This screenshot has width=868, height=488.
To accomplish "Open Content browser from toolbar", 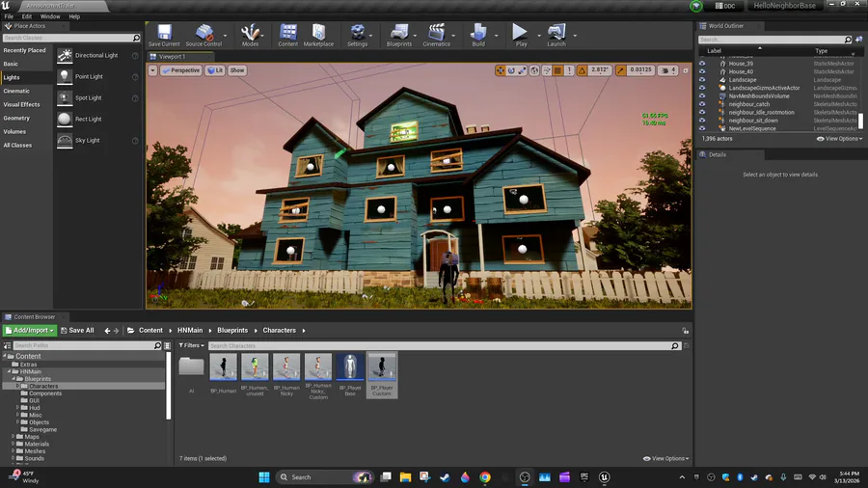I will tap(287, 36).
